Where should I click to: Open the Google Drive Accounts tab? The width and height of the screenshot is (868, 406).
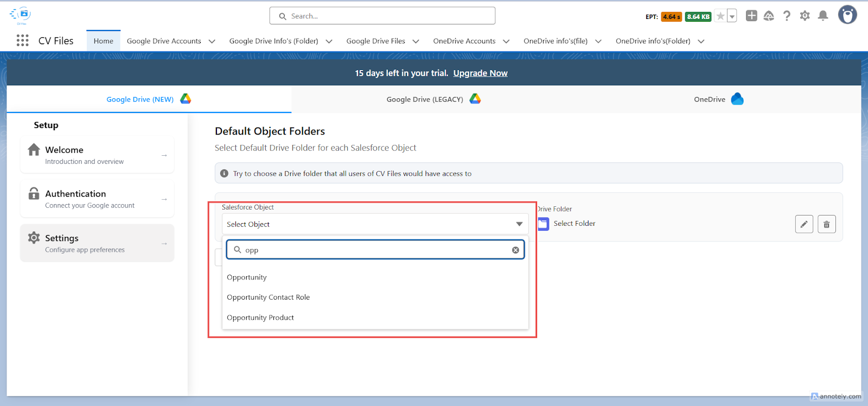point(164,41)
